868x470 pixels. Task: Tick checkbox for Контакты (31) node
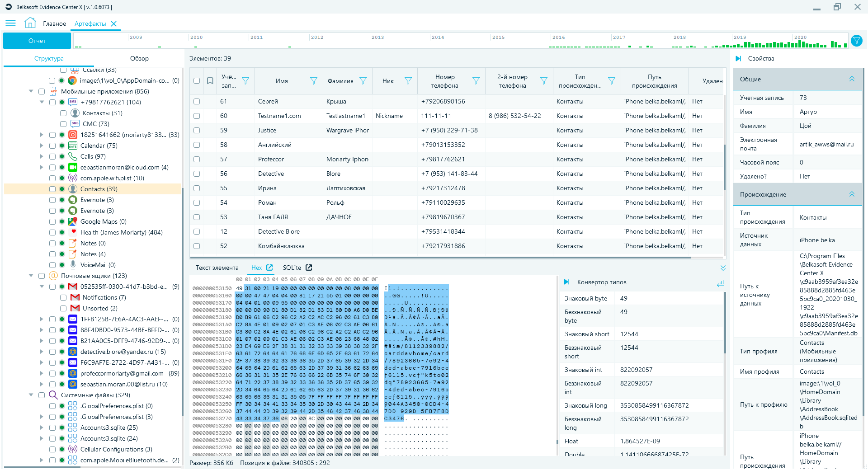pos(63,113)
